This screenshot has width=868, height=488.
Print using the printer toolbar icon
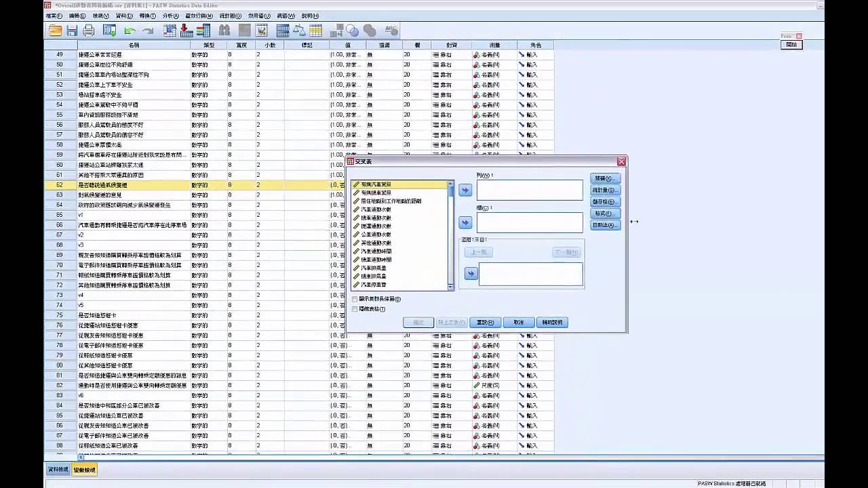[x=89, y=30]
